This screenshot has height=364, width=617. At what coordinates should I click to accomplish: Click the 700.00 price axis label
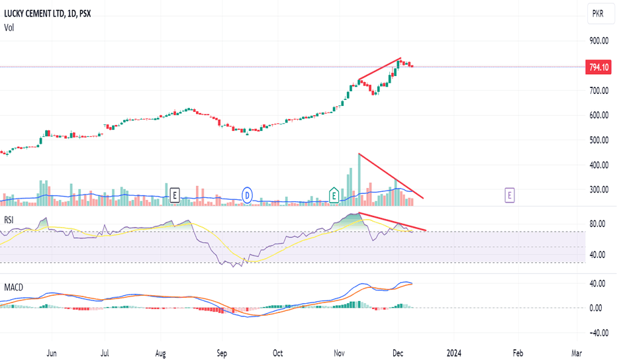click(x=599, y=91)
